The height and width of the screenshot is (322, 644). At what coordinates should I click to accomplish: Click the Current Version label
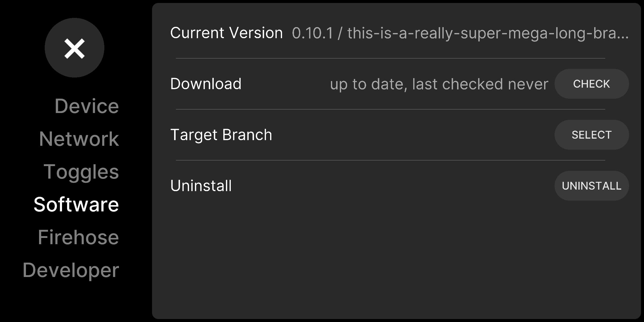226,33
